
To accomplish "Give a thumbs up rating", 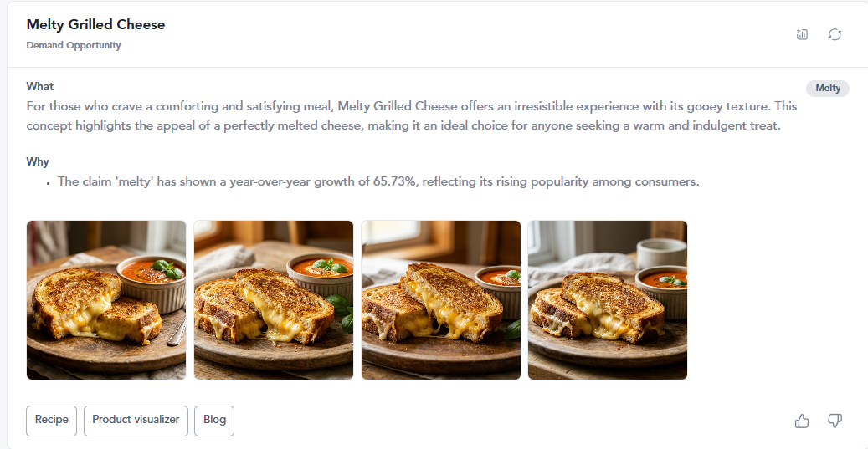I will tap(802, 421).
